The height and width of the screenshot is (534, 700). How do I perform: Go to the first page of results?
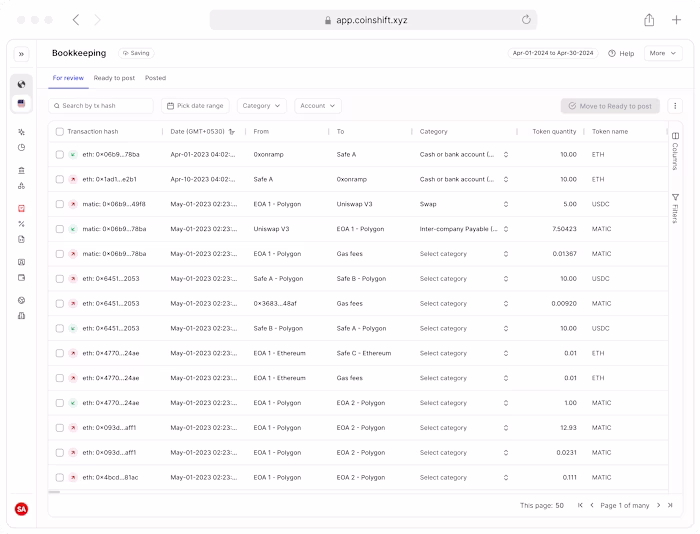click(580, 505)
